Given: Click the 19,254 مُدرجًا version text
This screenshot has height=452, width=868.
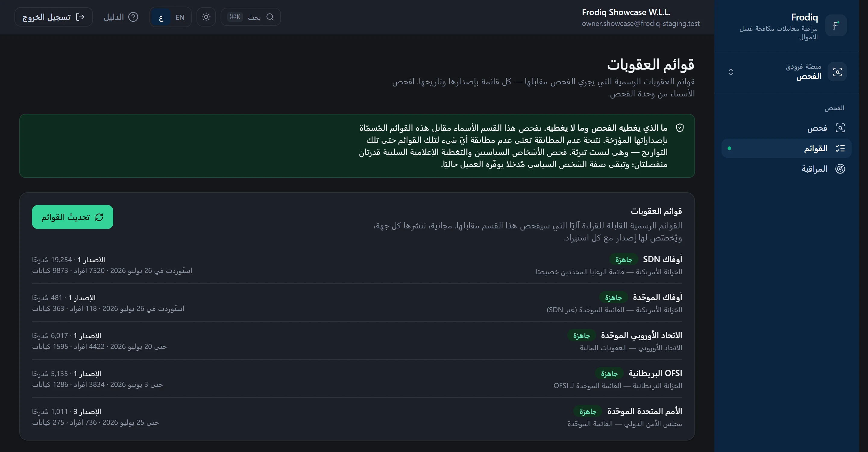Looking at the screenshot, I should [x=68, y=260].
